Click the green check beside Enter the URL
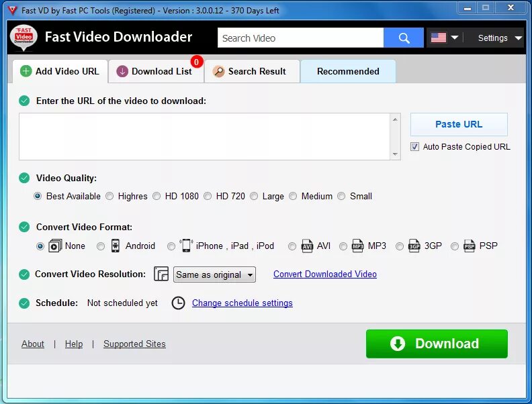 point(24,101)
